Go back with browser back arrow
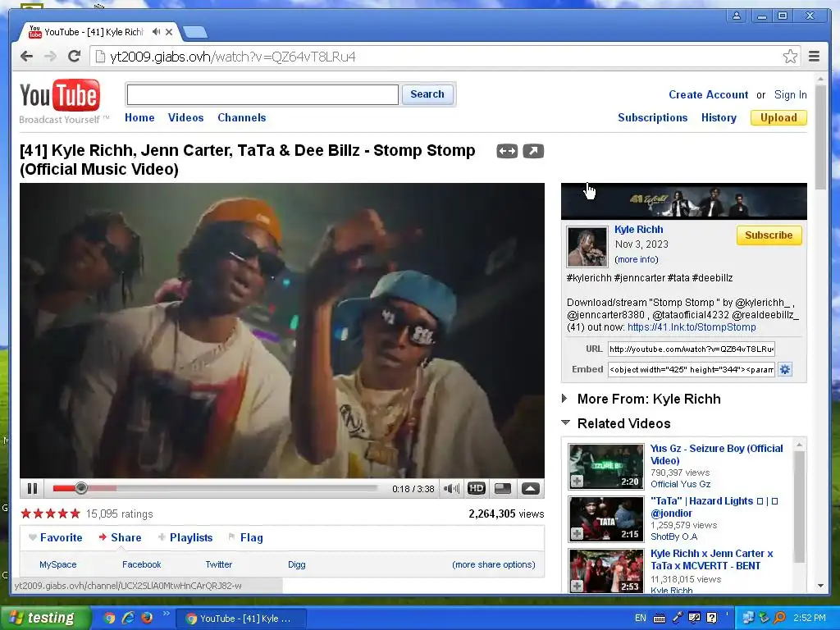840x630 pixels. coord(26,57)
